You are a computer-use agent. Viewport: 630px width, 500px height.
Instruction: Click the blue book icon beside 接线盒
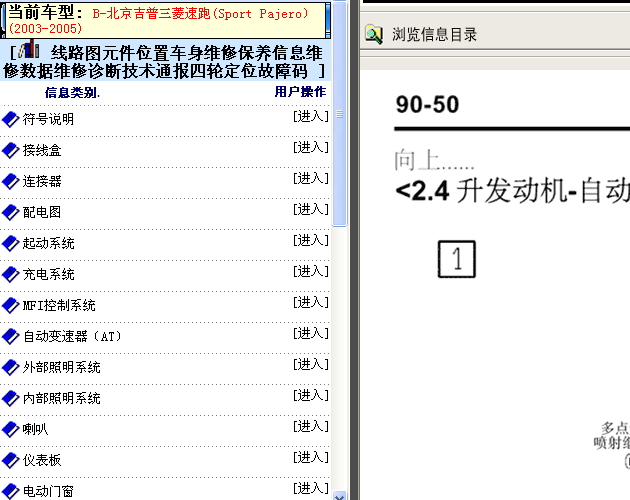point(10,150)
